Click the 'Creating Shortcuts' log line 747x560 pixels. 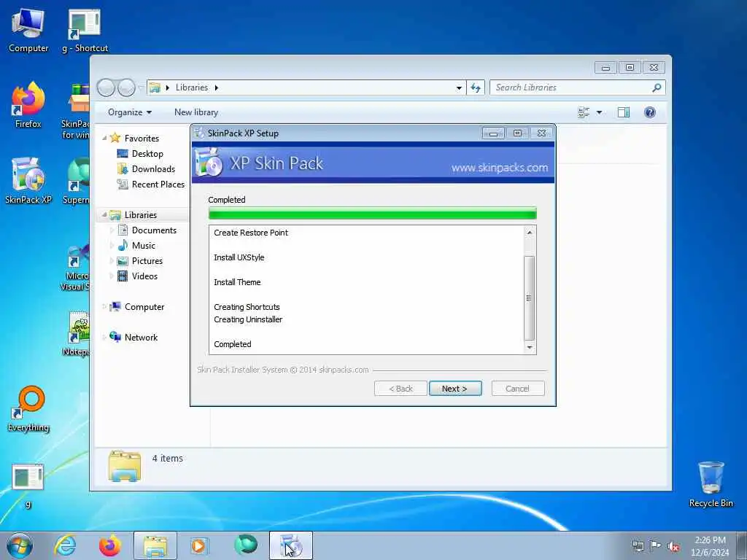click(x=247, y=307)
